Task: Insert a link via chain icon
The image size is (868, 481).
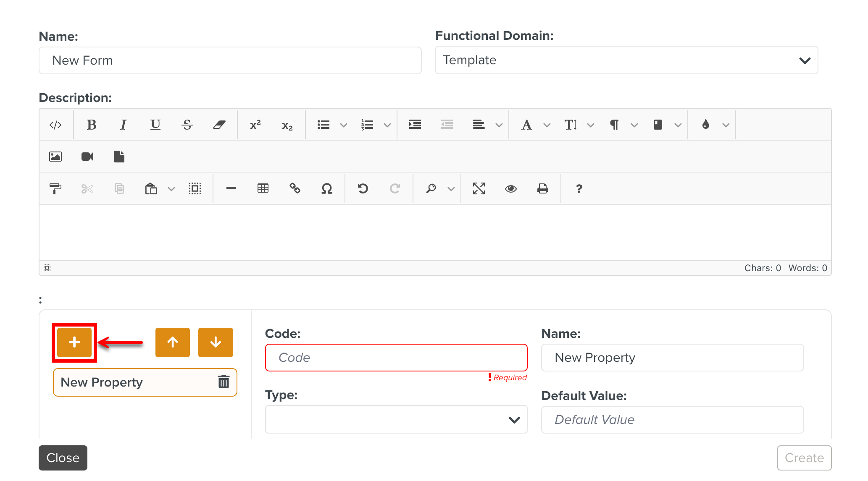Action: coord(295,188)
